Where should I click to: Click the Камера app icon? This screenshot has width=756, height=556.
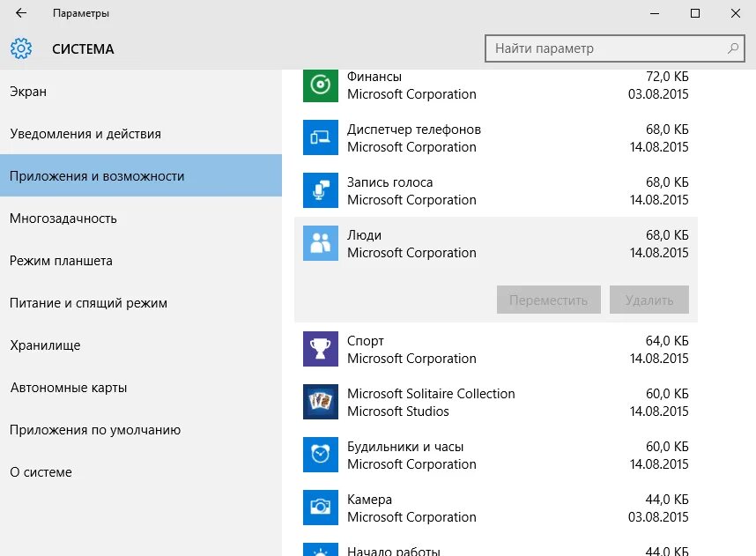[321, 508]
